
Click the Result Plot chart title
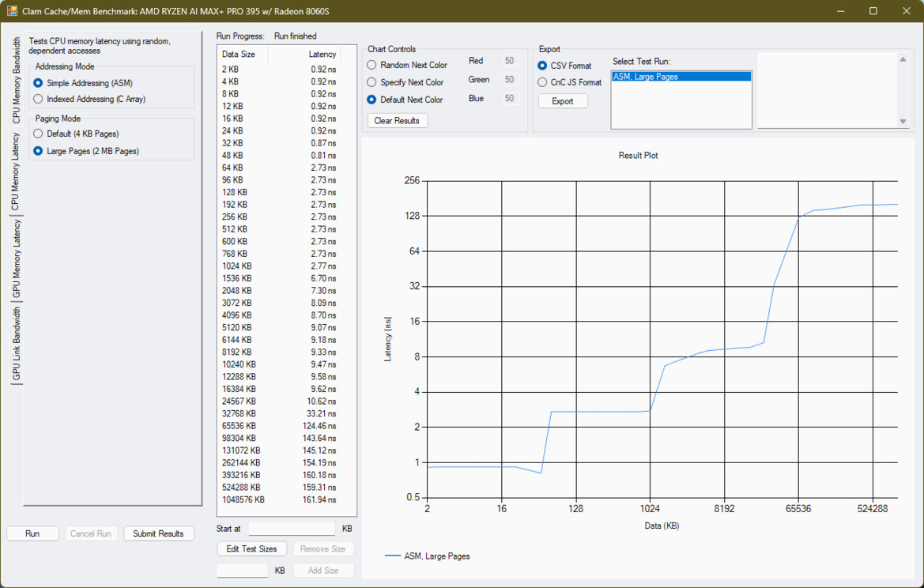(638, 156)
